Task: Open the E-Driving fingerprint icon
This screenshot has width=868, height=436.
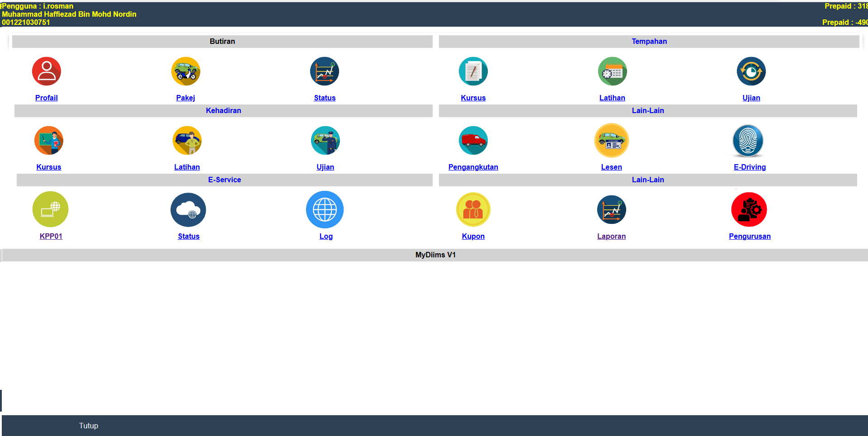Action: [x=748, y=141]
